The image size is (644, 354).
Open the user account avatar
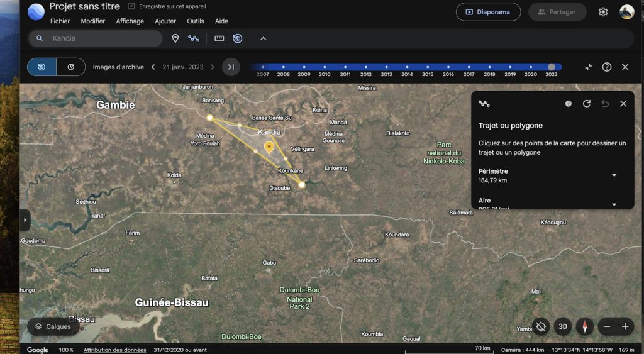[627, 12]
